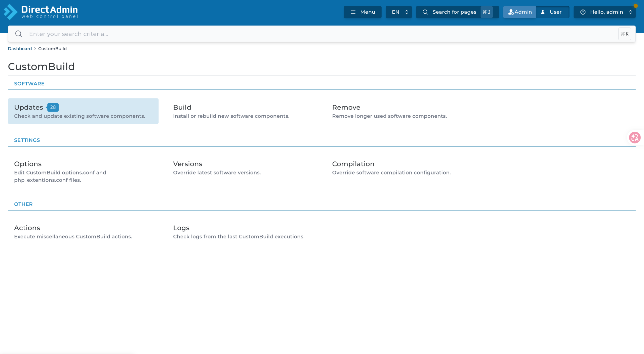Go to Dashboard breadcrumb link

(x=20, y=49)
